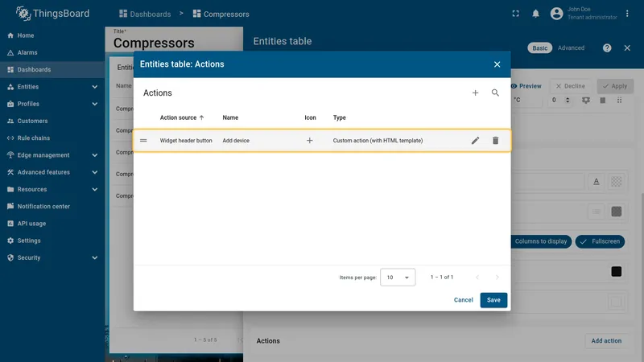Open API usage in the sidebar
The image size is (644, 362).
point(52,224)
